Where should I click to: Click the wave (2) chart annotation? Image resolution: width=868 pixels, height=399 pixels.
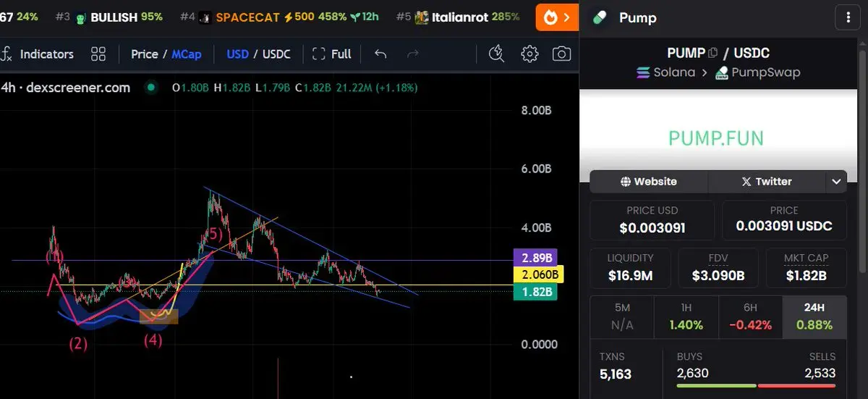[x=78, y=344]
